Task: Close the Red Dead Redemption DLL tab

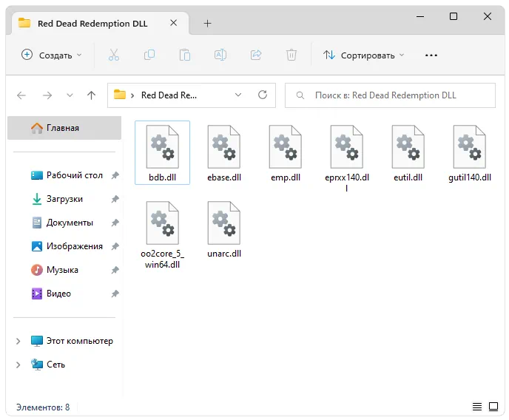Action: tap(174, 23)
